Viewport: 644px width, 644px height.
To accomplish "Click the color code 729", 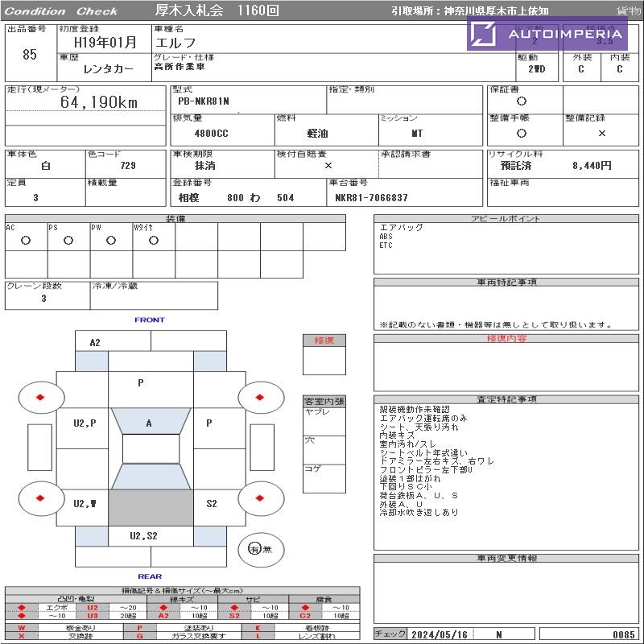I will pyautogui.click(x=128, y=166).
